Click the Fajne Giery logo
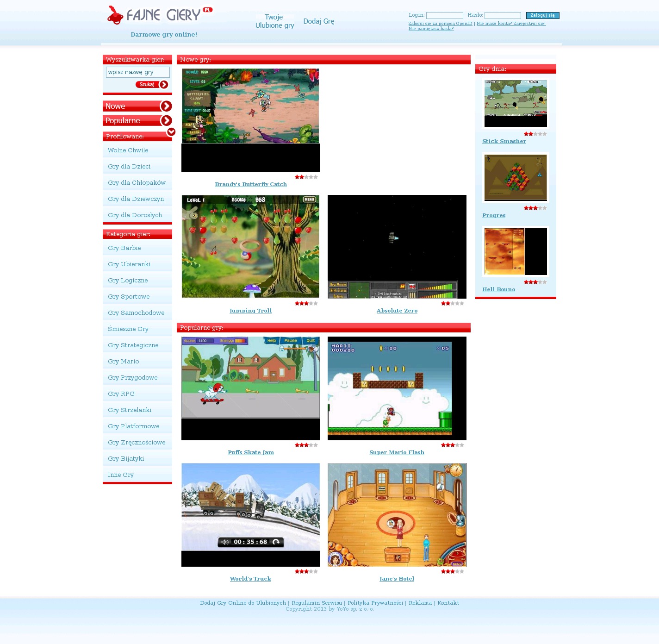The image size is (659, 644). click(160, 15)
